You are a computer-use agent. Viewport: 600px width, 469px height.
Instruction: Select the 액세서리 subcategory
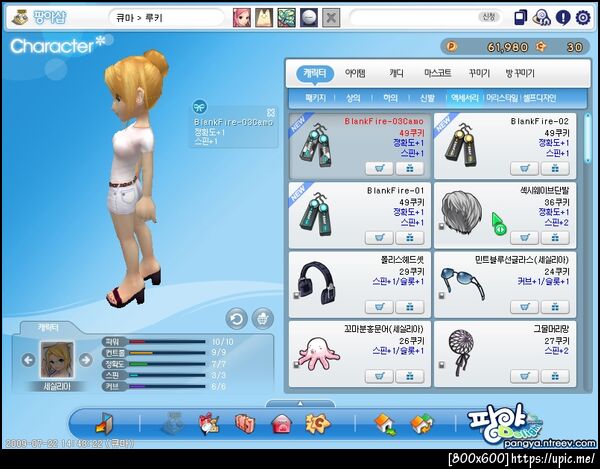(x=465, y=98)
